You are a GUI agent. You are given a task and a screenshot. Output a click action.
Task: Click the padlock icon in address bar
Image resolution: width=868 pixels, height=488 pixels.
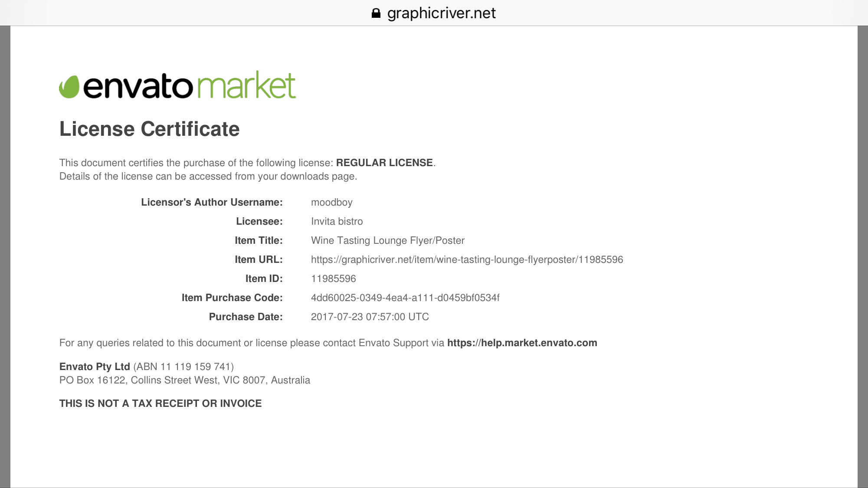pos(376,13)
